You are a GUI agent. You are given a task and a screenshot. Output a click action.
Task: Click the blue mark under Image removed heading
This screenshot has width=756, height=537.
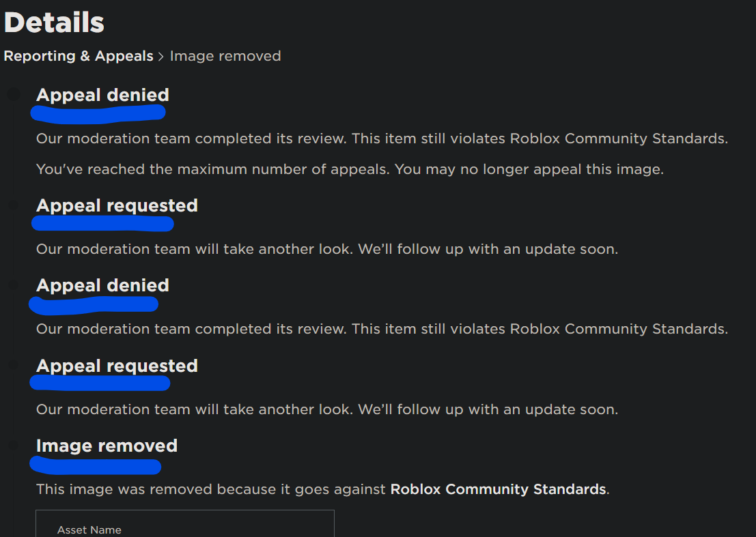[x=95, y=466]
